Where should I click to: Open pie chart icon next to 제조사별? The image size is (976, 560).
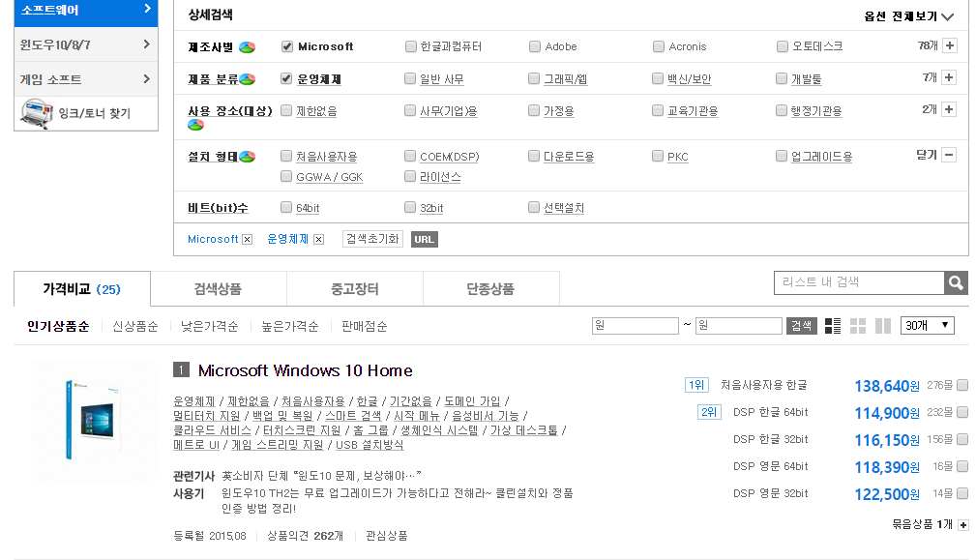(247, 47)
